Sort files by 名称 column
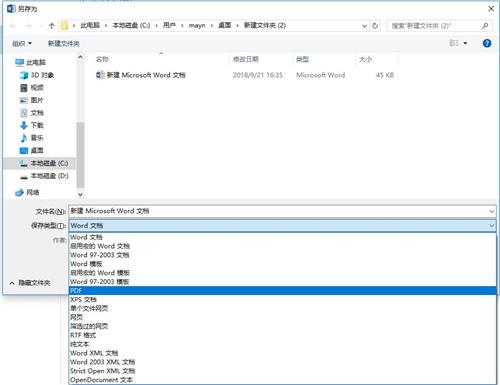The height and width of the screenshot is (385, 500). (x=102, y=59)
